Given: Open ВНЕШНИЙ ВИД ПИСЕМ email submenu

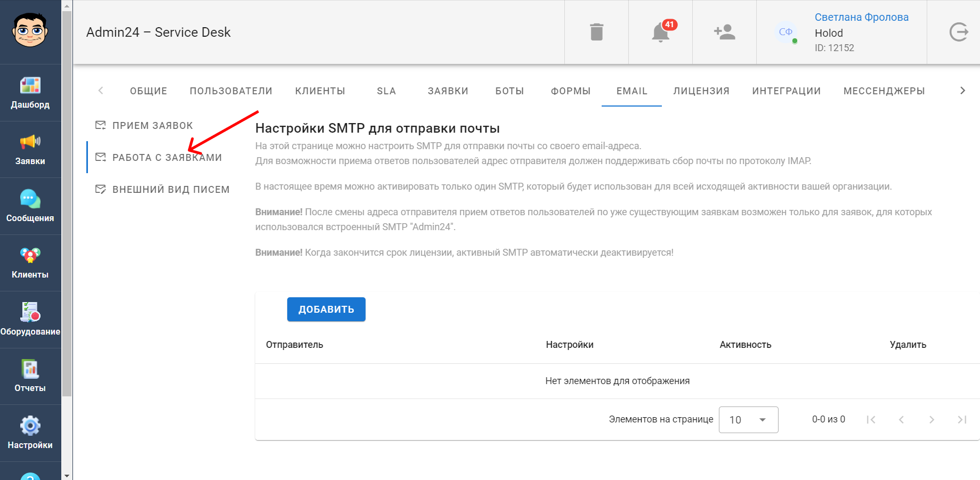Looking at the screenshot, I should [163, 189].
